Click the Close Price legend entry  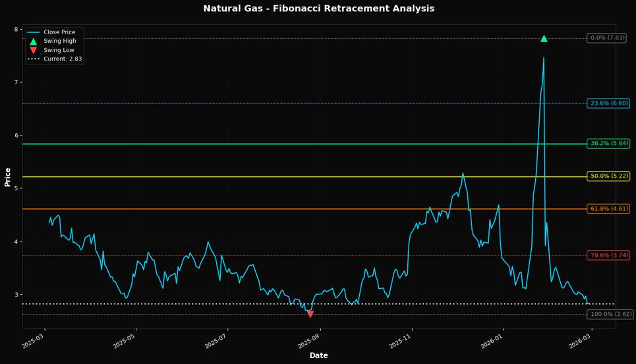[51, 32]
